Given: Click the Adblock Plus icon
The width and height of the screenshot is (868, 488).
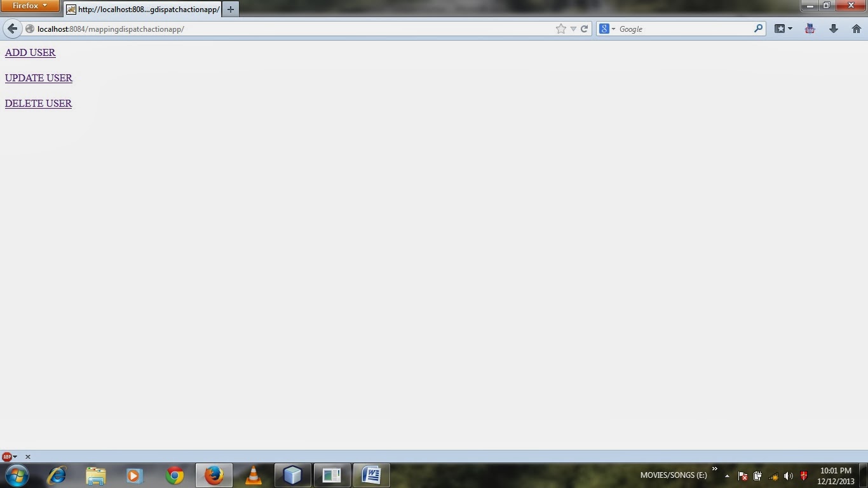Looking at the screenshot, I should tap(7, 457).
